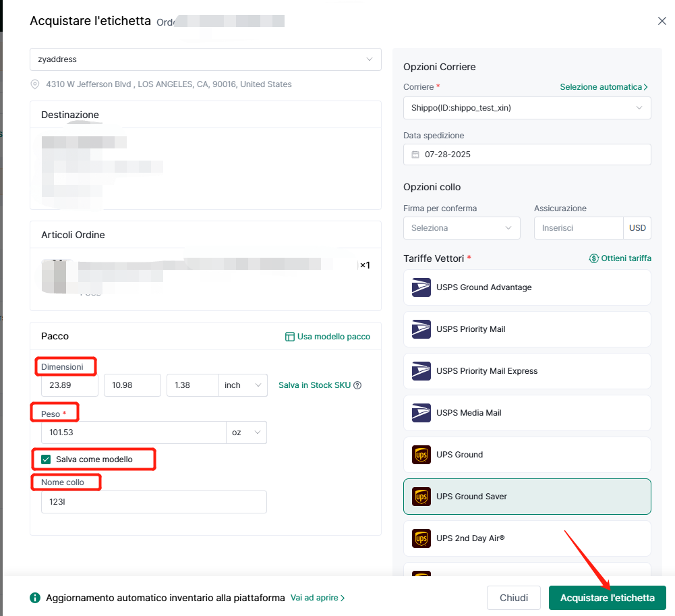Click the green info icon in the footer
The image size is (675, 616).
click(35, 598)
